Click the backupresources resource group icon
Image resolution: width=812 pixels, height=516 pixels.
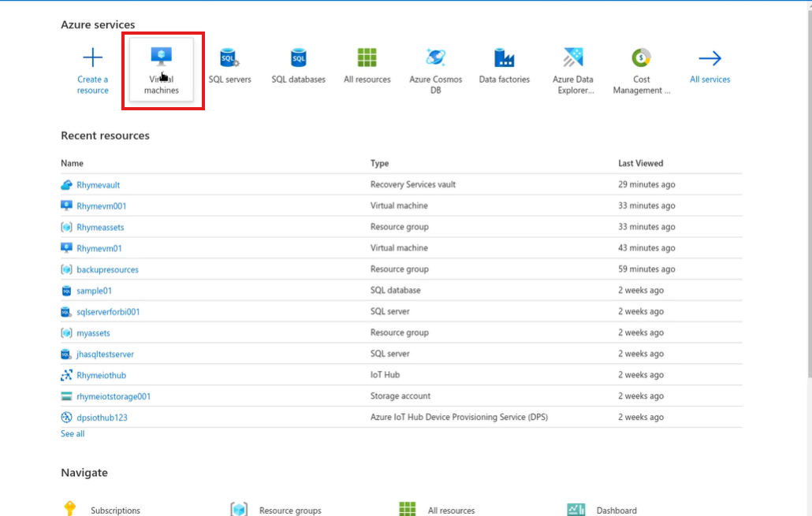coord(66,269)
